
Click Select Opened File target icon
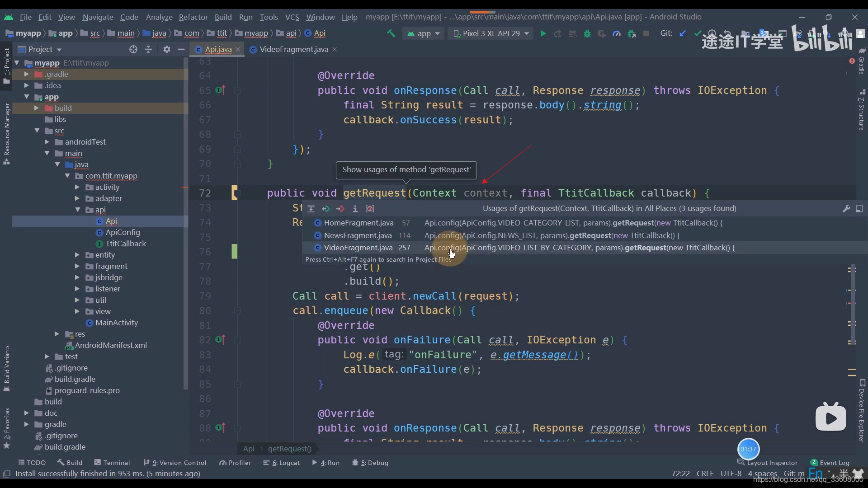click(133, 49)
